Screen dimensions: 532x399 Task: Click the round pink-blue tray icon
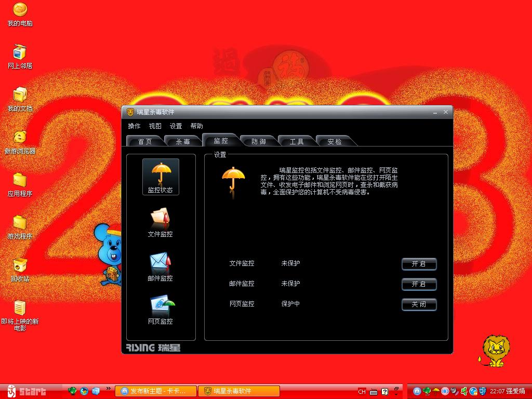coord(445,391)
